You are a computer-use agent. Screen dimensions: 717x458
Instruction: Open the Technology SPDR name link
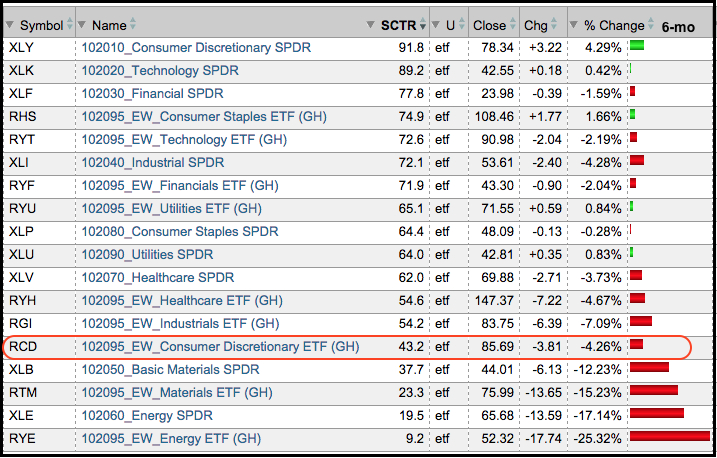[x=150, y=70]
